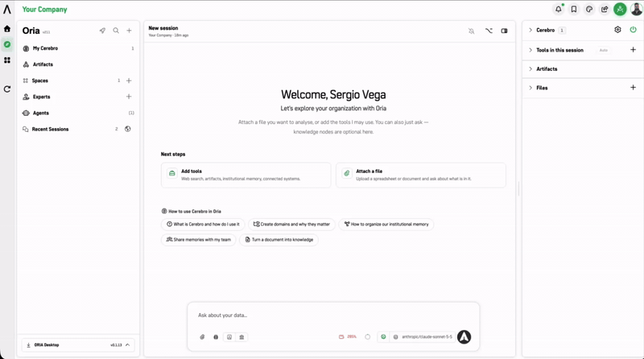
Task: Send message with the round arrow button
Action: click(x=464, y=336)
